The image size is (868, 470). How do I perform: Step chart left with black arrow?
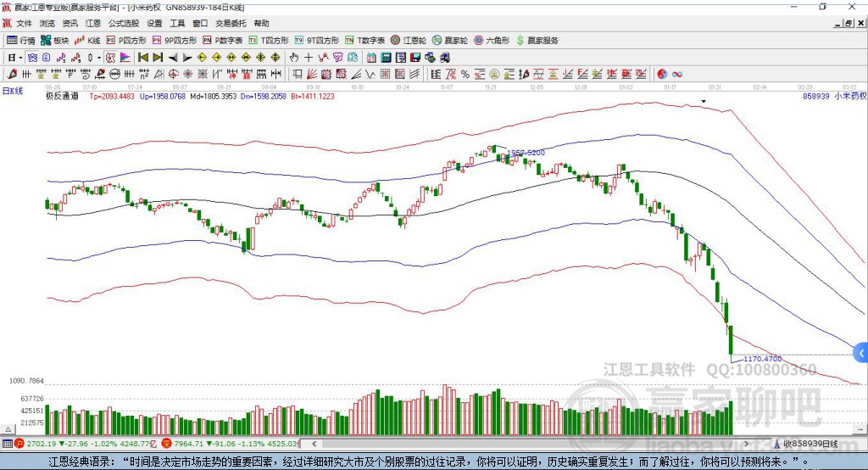click(173, 58)
